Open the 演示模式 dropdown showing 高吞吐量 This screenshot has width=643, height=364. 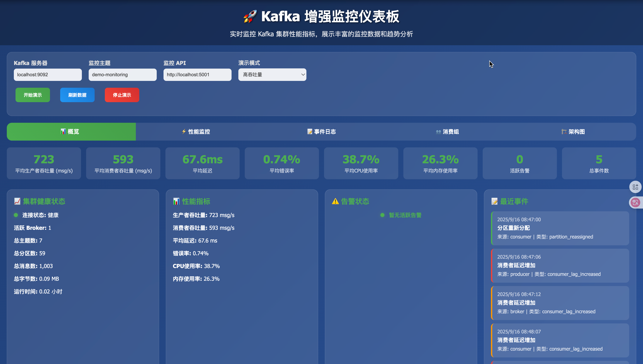click(x=272, y=75)
